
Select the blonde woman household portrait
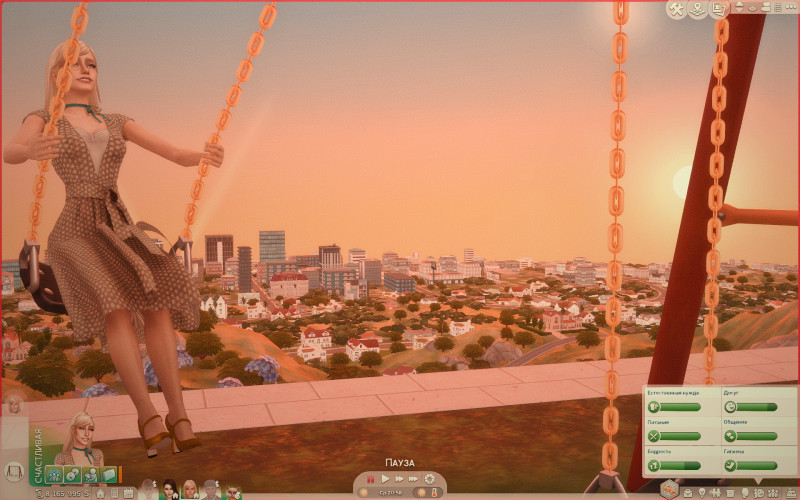tap(190, 489)
